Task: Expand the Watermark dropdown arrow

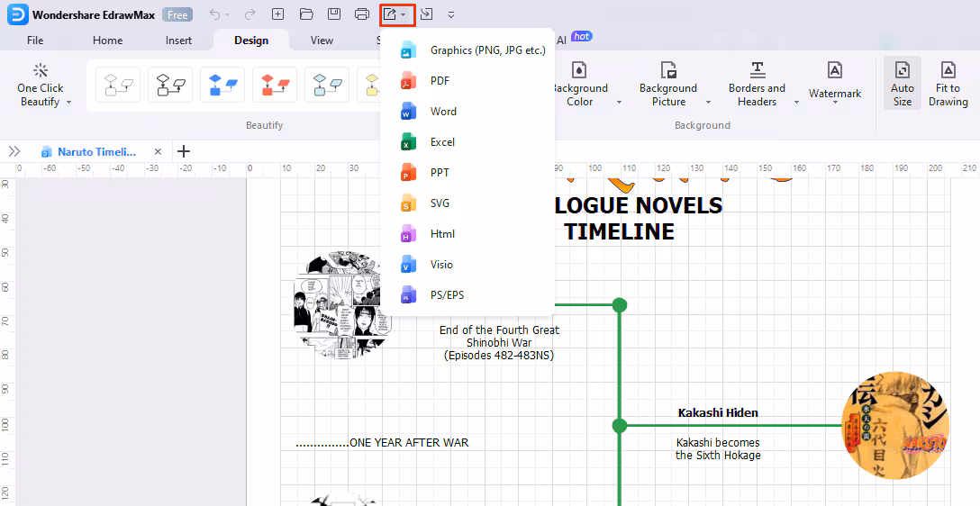Action: tap(835, 103)
